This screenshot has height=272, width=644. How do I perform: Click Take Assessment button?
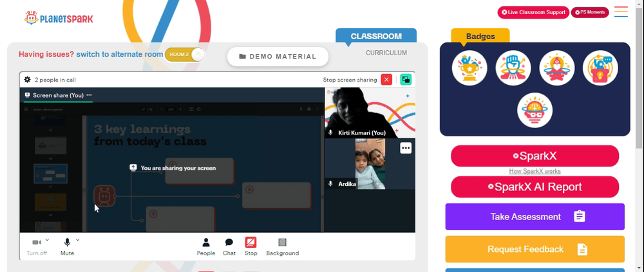click(535, 217)
